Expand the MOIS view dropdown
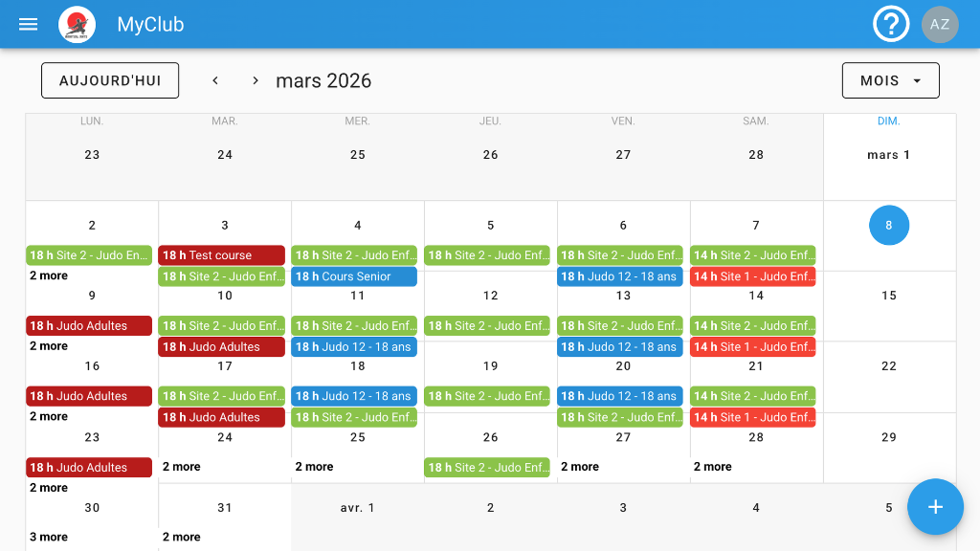This screenshot has height=551, width=980. coord(890,80)
